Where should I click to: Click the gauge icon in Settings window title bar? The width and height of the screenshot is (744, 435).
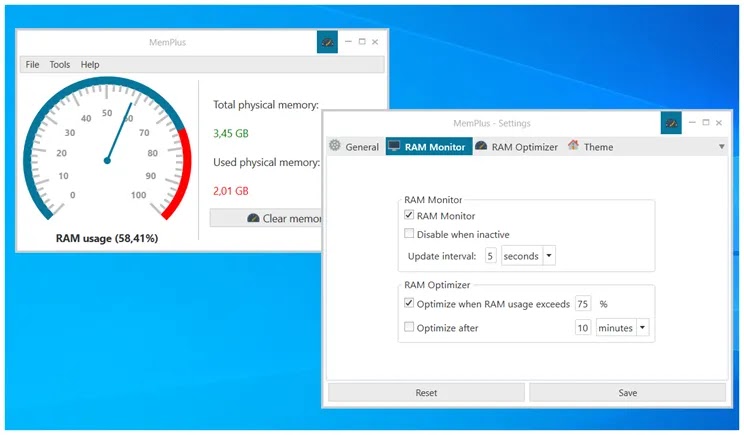[671, 123]
